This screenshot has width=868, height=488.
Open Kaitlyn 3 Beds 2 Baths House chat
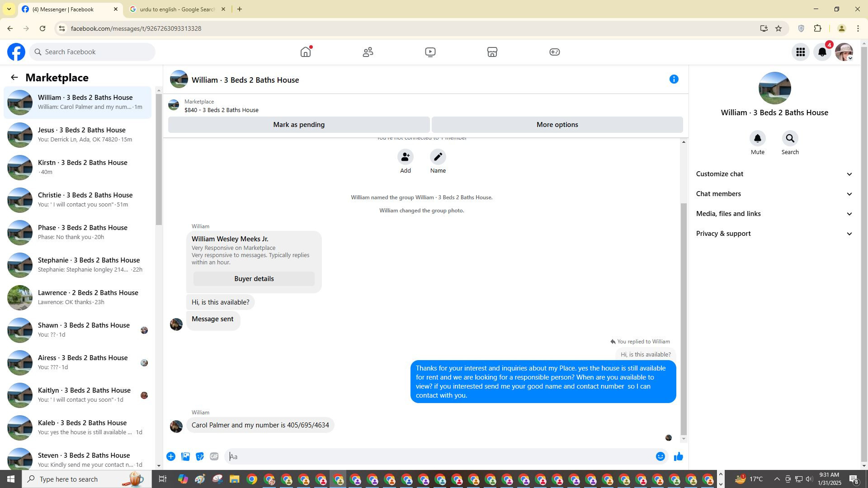click(78, 395)
